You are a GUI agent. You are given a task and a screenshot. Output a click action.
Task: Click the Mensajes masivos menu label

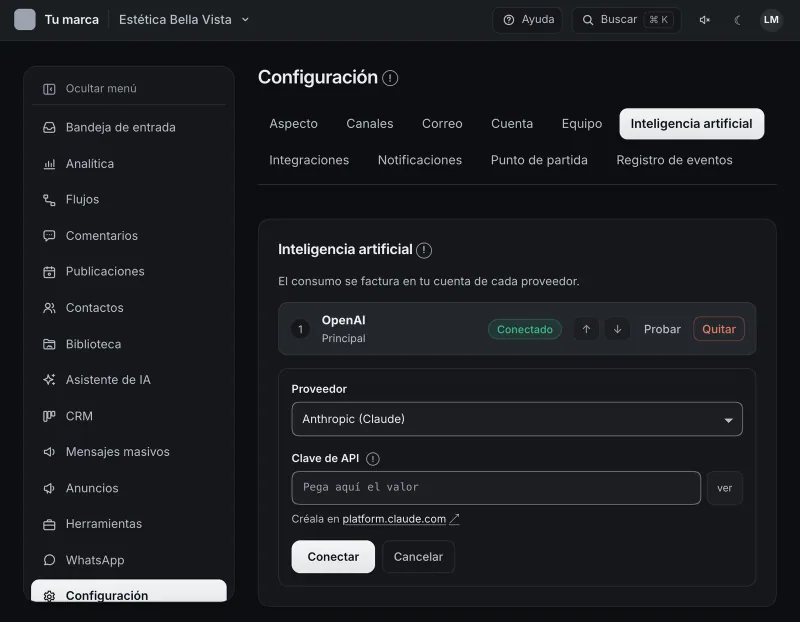point(117,452)
